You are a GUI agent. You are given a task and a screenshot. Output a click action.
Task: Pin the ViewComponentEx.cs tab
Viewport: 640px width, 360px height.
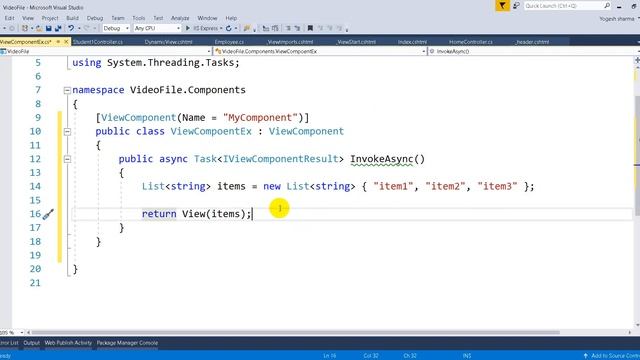click(x=58, y=42)
